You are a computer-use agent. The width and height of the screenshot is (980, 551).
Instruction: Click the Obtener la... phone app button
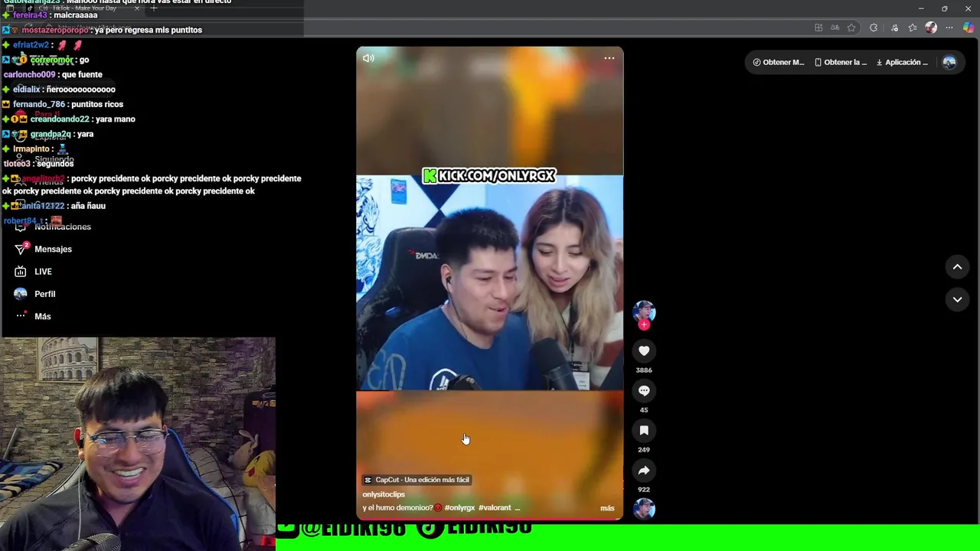click(840, 63)
